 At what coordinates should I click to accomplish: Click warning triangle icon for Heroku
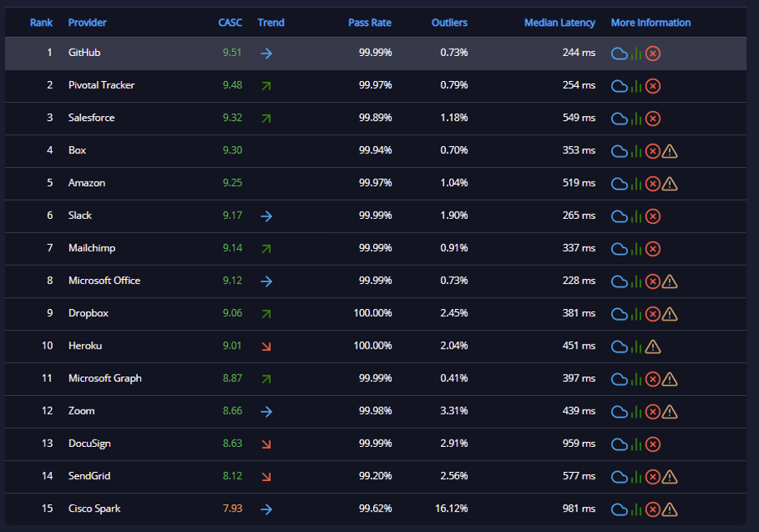[x=653, y=346]
